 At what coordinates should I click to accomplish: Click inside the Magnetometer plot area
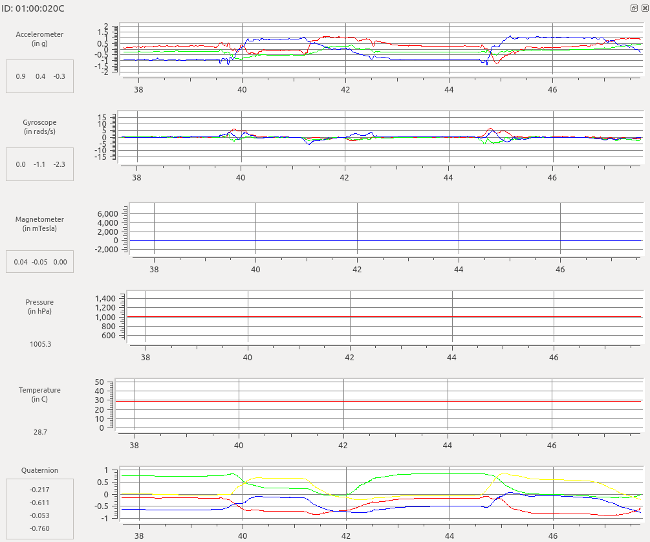386,228
